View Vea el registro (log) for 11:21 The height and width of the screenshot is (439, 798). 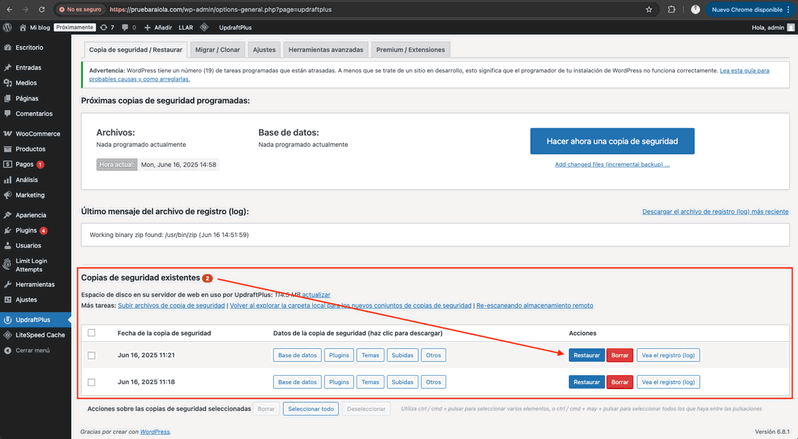coord(668,355)
